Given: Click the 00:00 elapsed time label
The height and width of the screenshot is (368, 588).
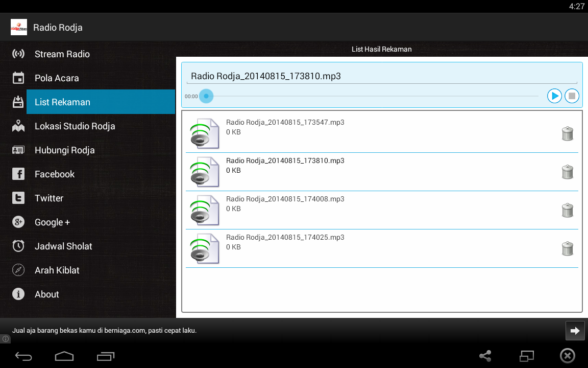Looking at the screenshot, I should point(191,97).
